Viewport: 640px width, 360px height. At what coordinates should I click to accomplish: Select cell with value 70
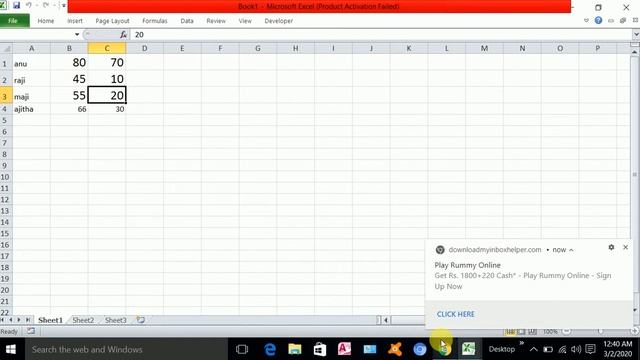pos(107,63)
